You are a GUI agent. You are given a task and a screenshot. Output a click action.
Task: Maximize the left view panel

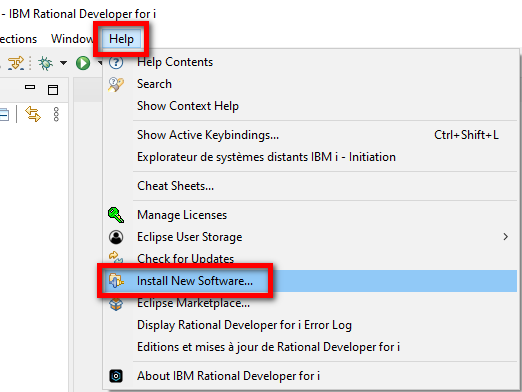(53, 90)
